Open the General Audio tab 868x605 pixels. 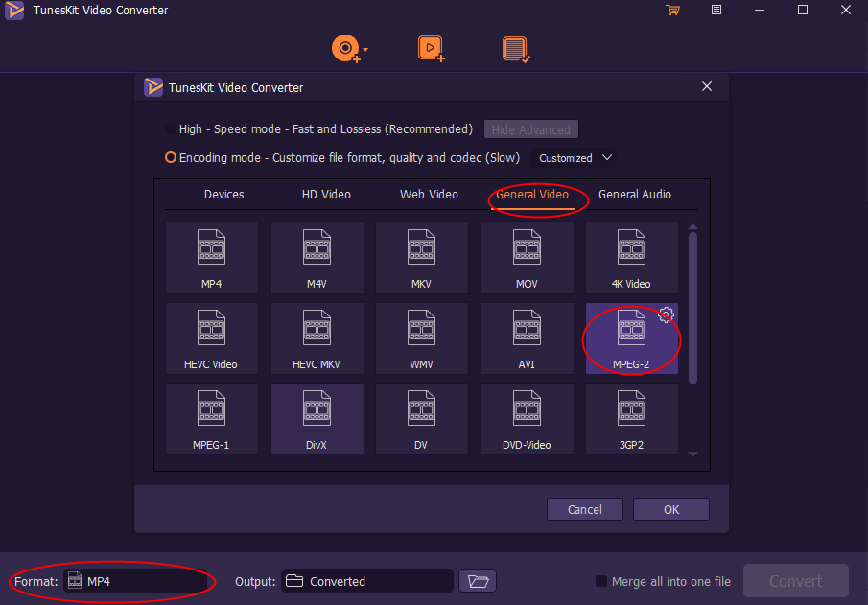tap(634, 195)
